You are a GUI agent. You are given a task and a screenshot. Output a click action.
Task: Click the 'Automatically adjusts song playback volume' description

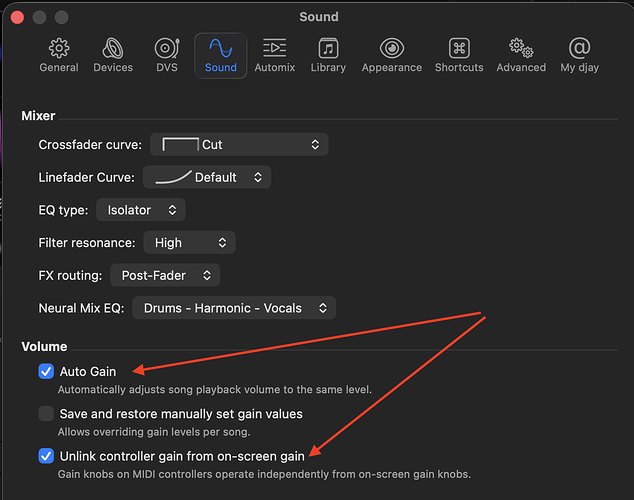(215, 390)
